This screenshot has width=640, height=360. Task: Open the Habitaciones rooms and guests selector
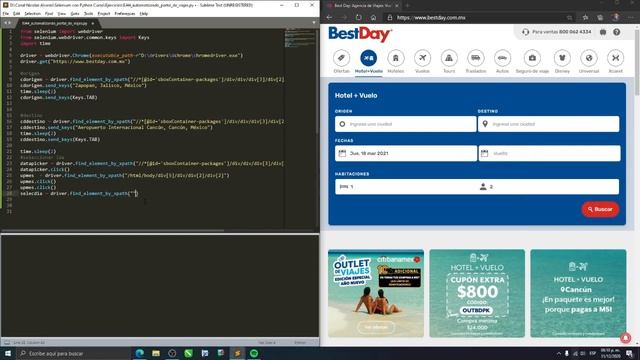click(x=477, y=187)
